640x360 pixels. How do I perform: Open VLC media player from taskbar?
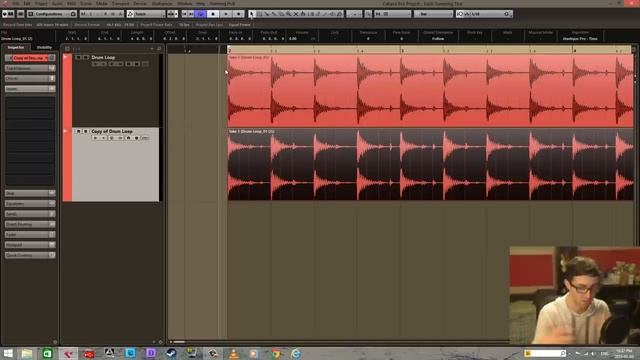point(234,353)
